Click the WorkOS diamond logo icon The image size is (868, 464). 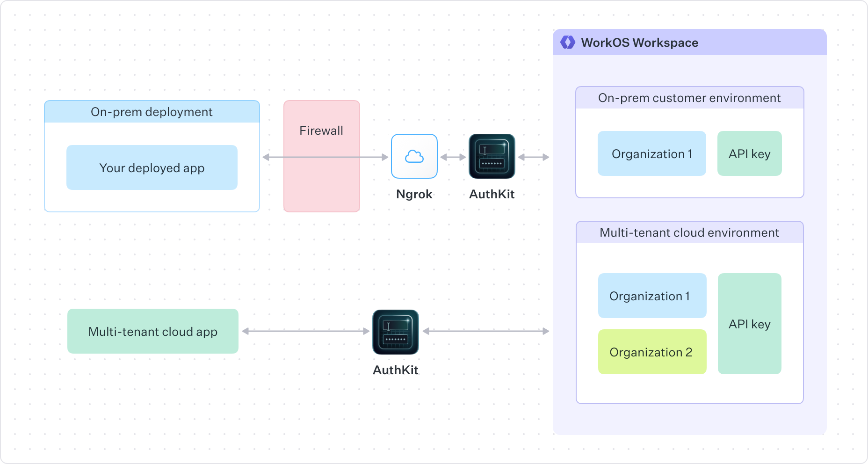[x=567, y=43]
